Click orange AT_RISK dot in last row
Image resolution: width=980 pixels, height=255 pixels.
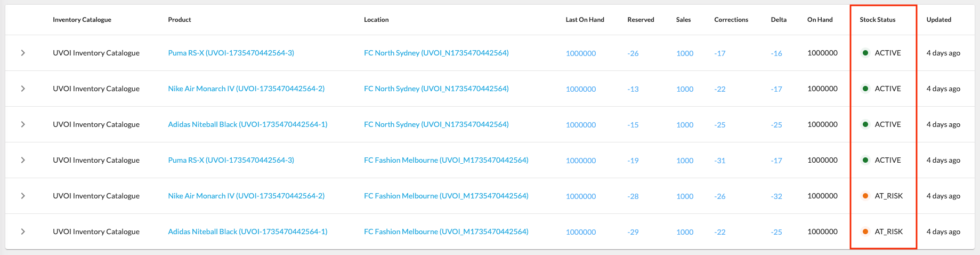pos(865,232)
